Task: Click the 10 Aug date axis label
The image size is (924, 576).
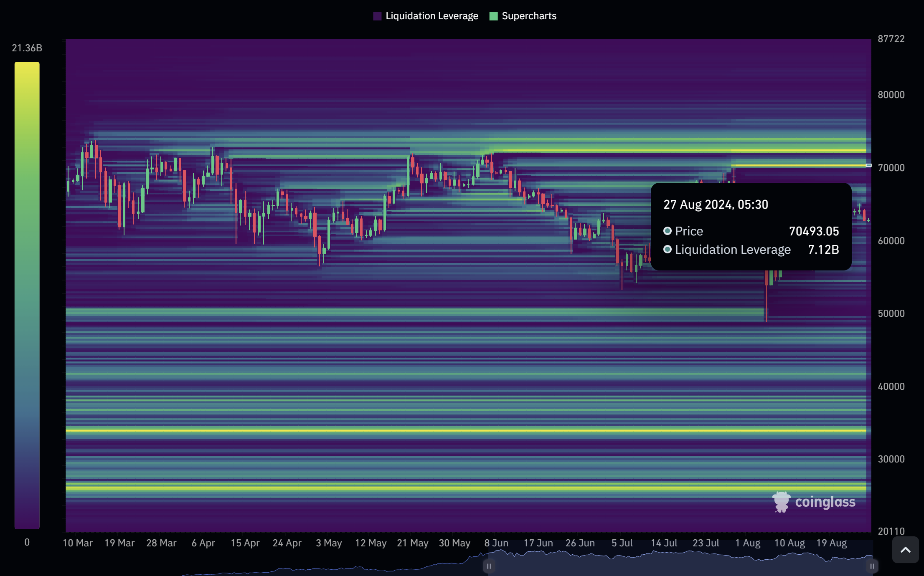Action: click(789, 543)
